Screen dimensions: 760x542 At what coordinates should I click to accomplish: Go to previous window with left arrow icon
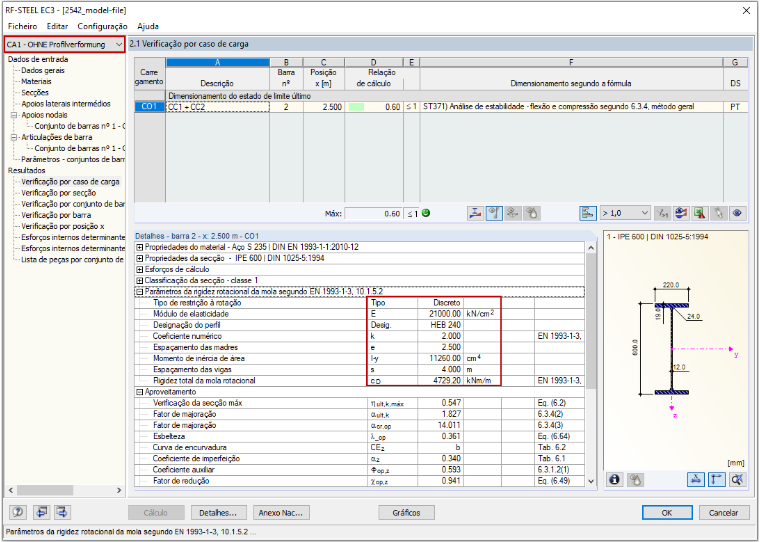41,512
